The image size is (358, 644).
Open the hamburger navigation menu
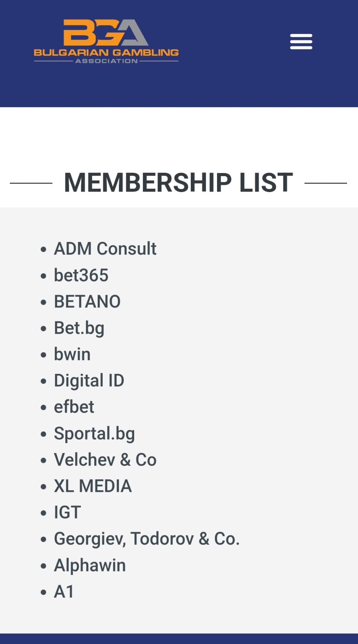point(301,41)
